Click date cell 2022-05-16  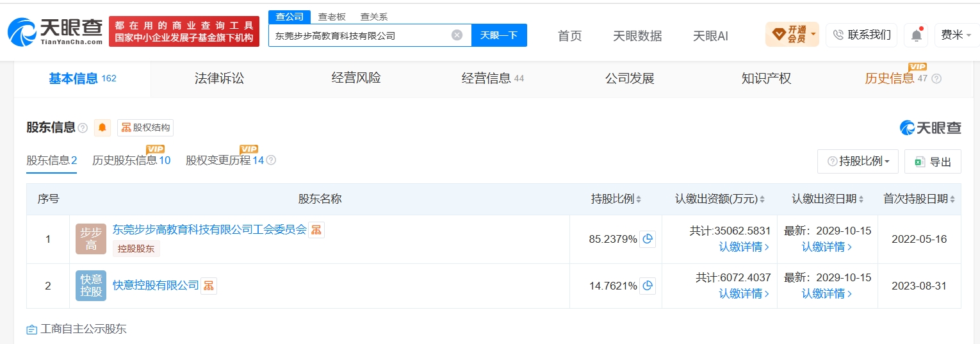coord(919,239)
